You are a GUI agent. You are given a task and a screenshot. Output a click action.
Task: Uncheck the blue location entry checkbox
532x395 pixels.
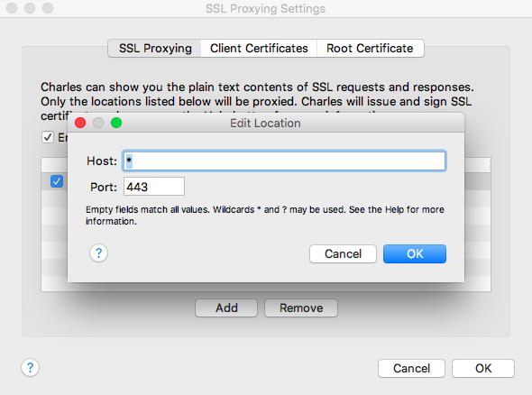pyautogui.click(x=57, y=181)
